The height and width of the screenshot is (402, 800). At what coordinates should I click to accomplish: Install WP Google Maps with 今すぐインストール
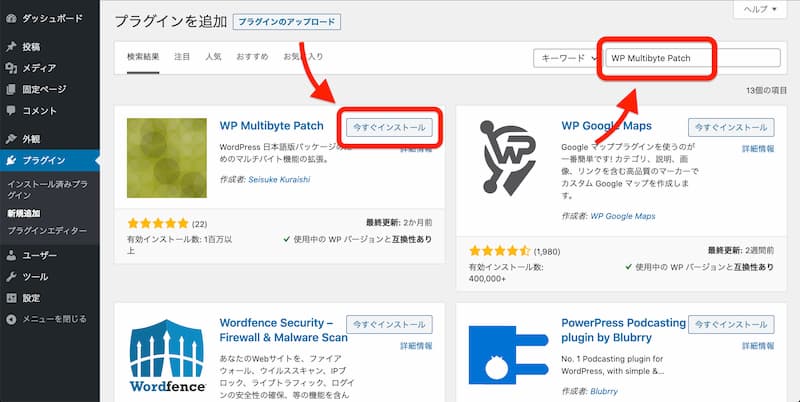(x=731, y=128)
